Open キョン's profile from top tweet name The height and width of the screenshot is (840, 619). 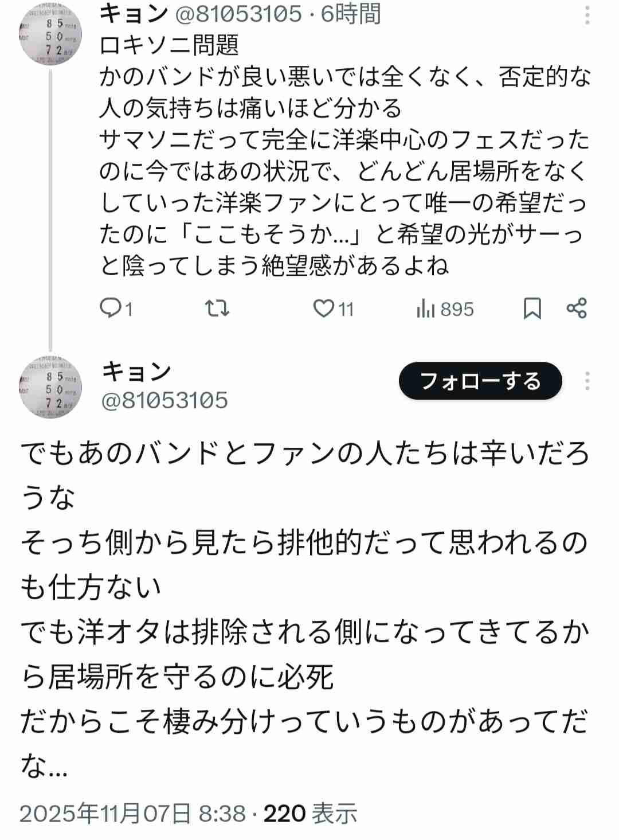(134, 14)
